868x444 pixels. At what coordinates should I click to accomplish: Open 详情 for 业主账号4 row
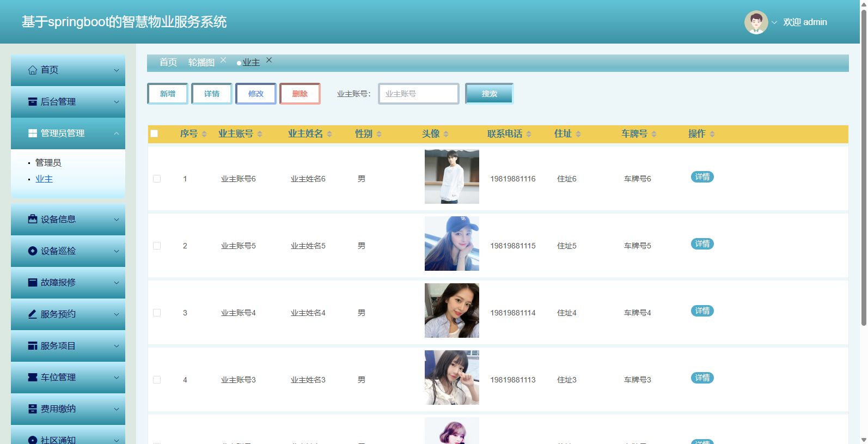click(x=702, y=311)
